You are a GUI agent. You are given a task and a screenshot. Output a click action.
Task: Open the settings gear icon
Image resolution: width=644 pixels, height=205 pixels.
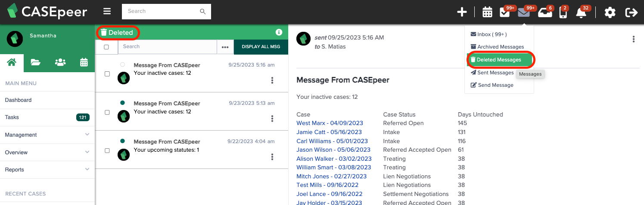[x=610, y=12]
